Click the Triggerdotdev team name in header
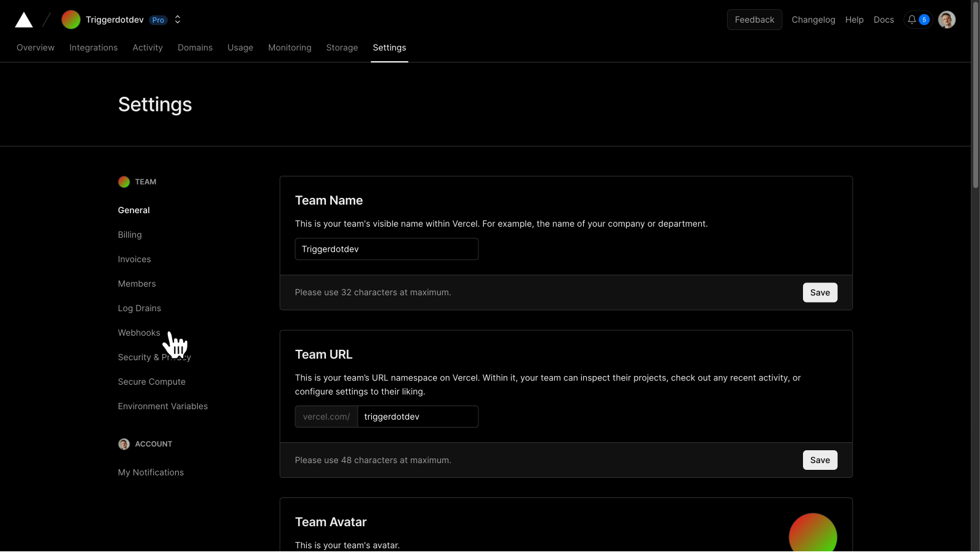This screenshot has width=980, height=555. pyautogui.click(x=115, y=20)
